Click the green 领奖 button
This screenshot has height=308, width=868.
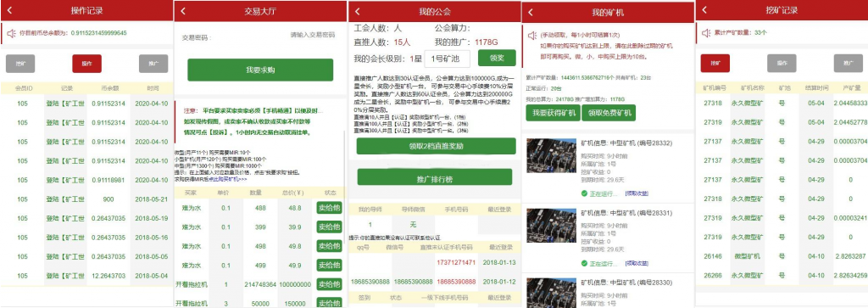[x=497, y=59]
